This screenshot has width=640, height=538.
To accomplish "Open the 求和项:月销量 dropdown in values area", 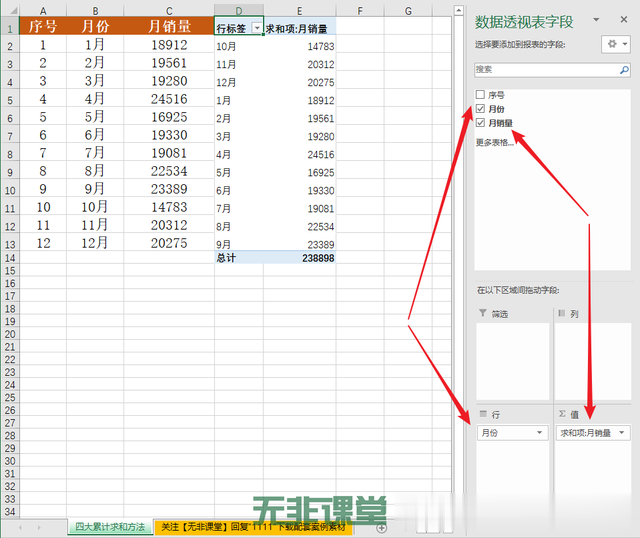I will (x=622, y=433).
